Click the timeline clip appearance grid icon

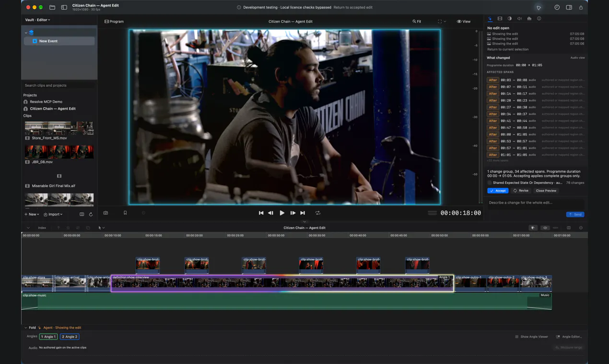coord(569,228)
